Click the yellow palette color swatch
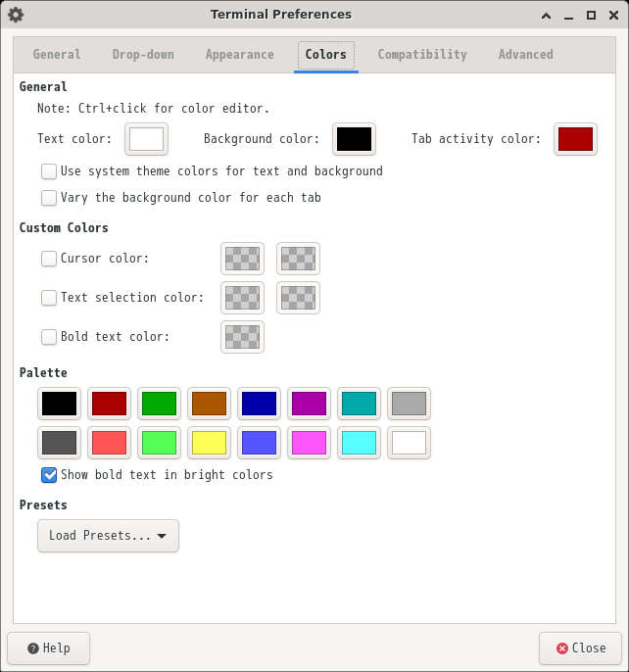 pyautogui.click(x=210, y=443)
